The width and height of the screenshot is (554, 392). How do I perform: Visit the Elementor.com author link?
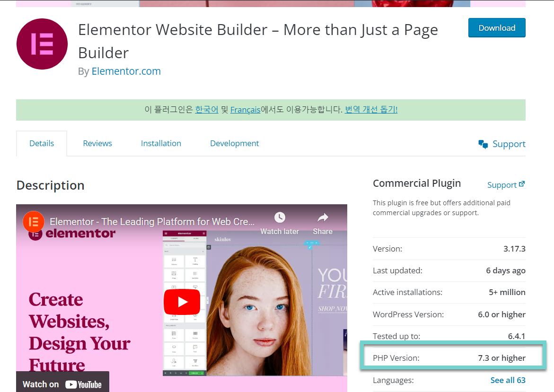(x=126, y=71)
